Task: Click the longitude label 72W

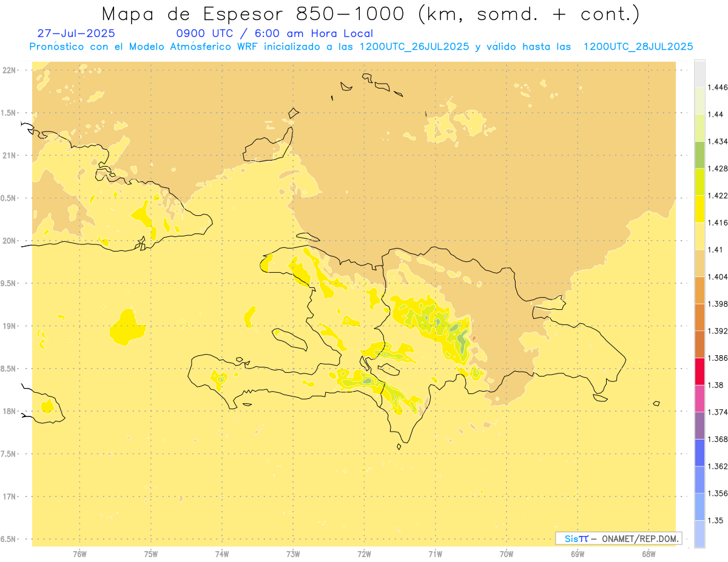Action: 364,554
